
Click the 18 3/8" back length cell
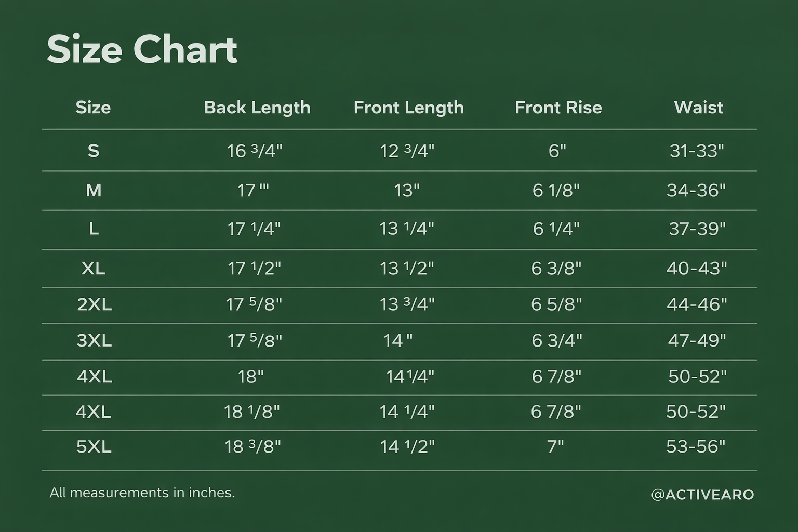[252, 447]
